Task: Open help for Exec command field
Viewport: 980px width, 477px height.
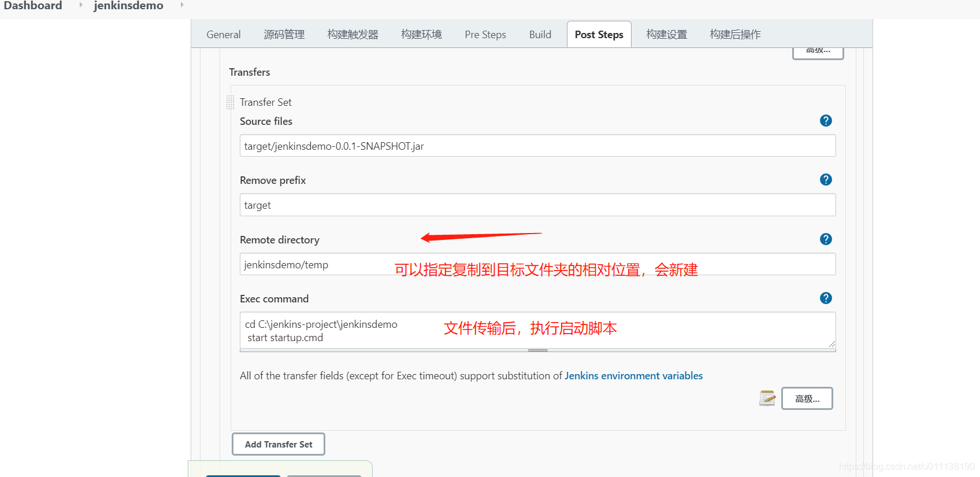Action: tap(826, 298)
